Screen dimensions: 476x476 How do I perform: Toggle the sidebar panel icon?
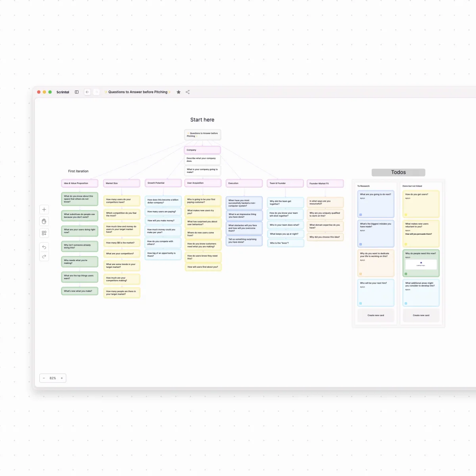77,92
